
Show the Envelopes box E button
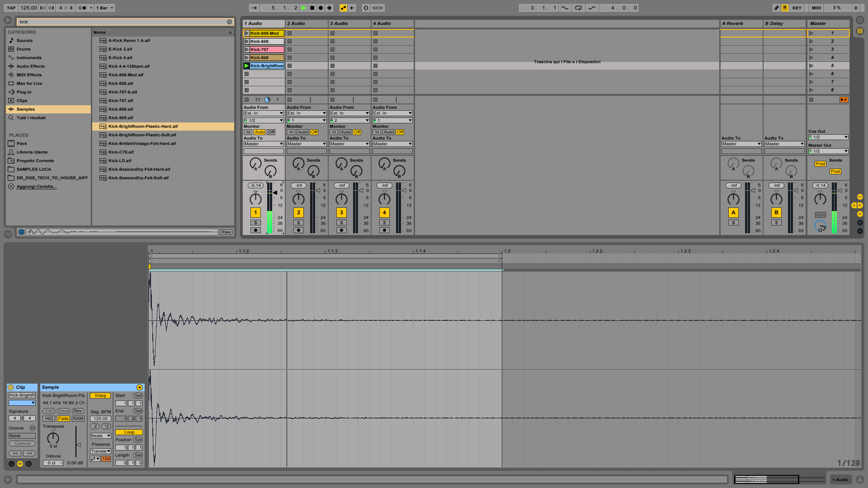click(x=28, y=464)
